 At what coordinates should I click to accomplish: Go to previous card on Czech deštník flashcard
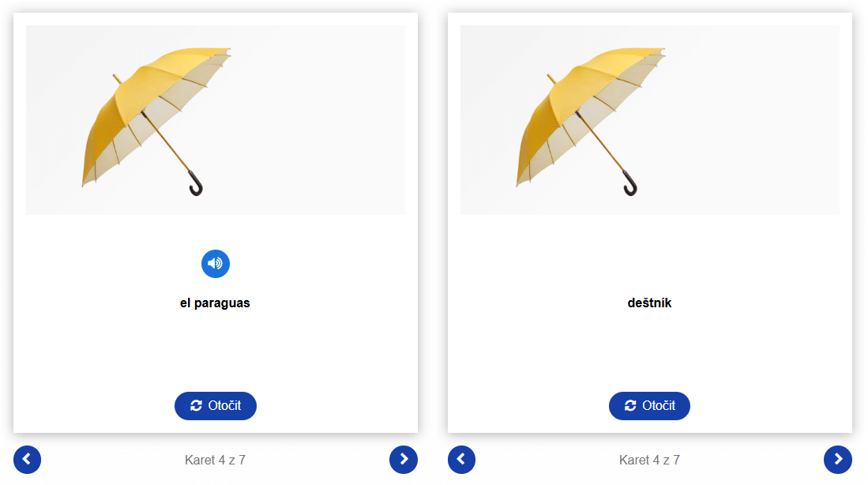pyautogui.click(x=462, y=460)
